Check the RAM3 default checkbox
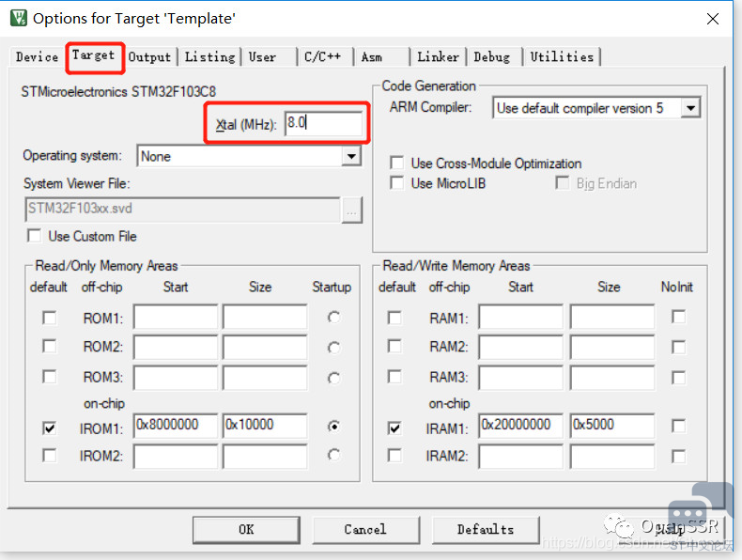The height and width of the screenshot is (560, 742). point(394,377)
